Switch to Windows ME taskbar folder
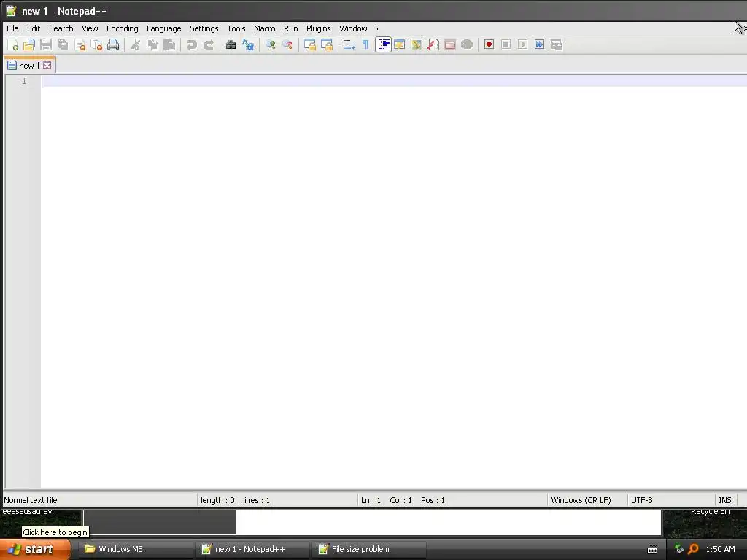This screenshot has height=560, width=747. point(135,549)
